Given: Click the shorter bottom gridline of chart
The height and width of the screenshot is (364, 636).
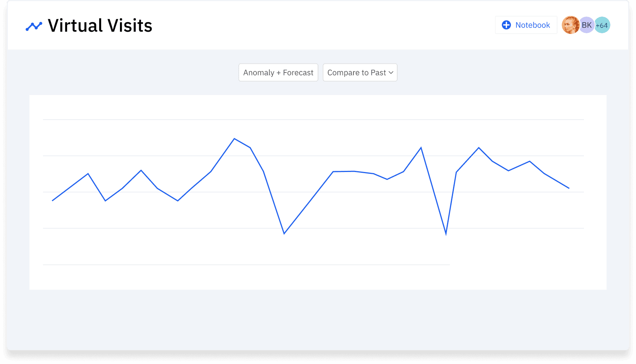Looking at the screenshot, I should click(246, 265).
